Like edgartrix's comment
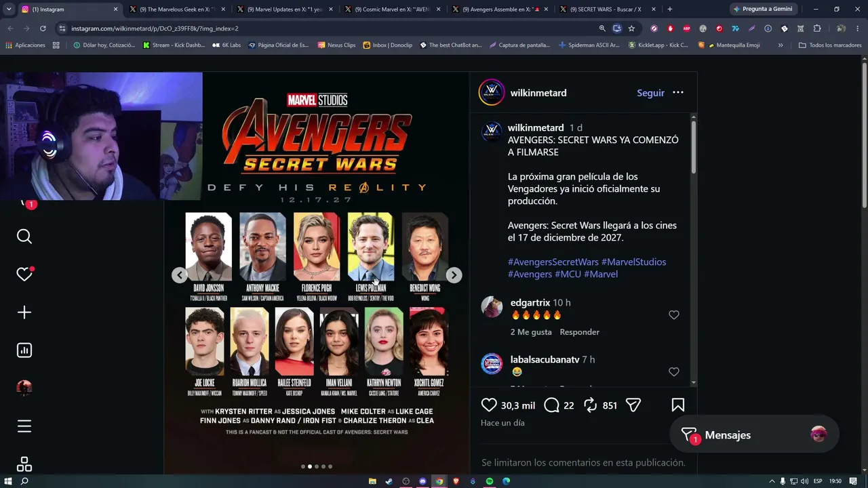Image resolution: width=868 pixels, height=488 pixels. 674,315
